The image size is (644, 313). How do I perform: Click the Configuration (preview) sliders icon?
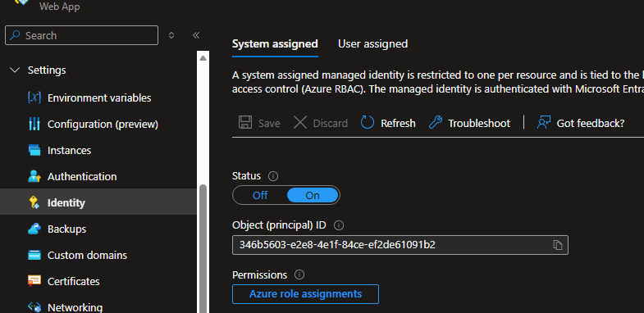(34, 124)
